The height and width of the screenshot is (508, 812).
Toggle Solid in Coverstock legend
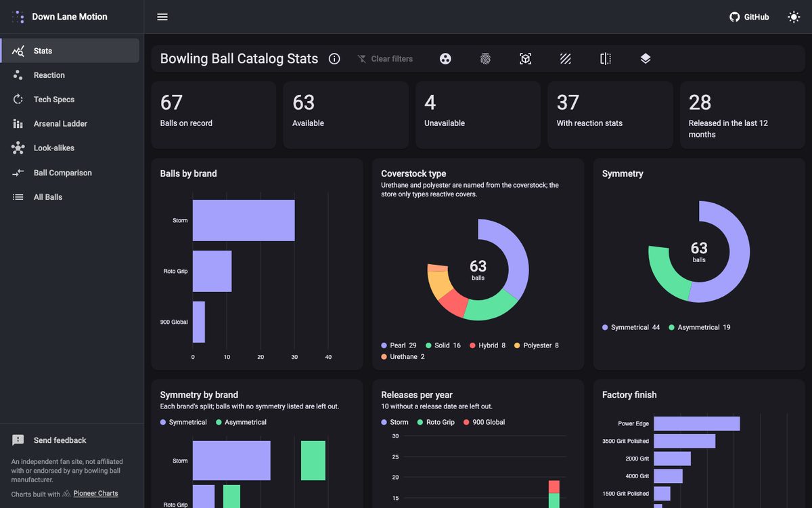(x=443, y=345)
